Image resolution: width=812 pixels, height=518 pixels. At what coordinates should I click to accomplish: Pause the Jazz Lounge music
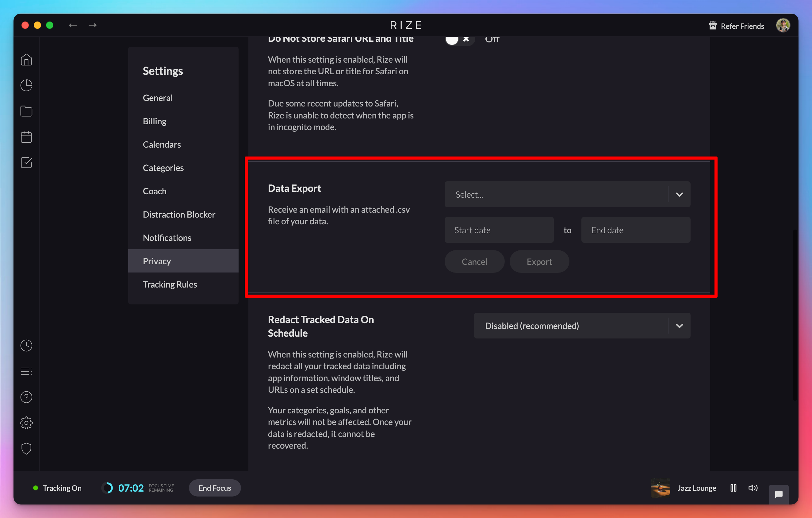click(733, 488)
